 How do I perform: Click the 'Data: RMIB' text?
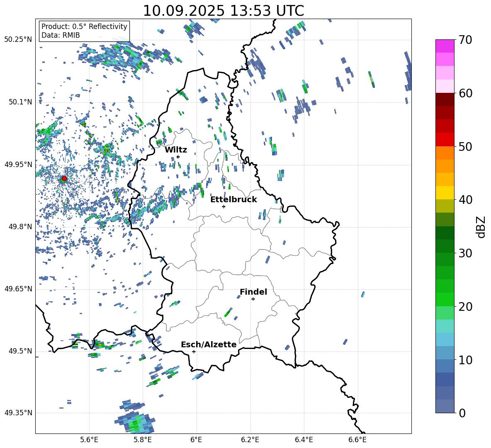[61, 35]
